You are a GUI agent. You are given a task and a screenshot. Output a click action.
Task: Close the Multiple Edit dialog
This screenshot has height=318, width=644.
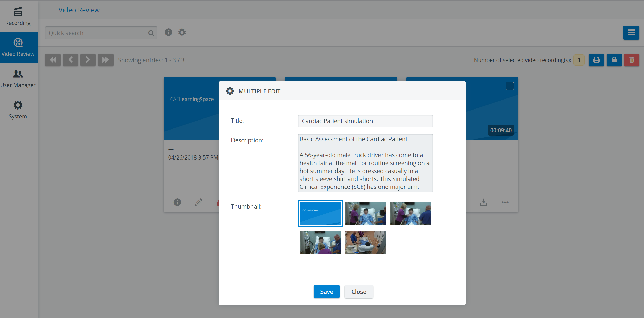pyautogui.click(x=359, y=292)
